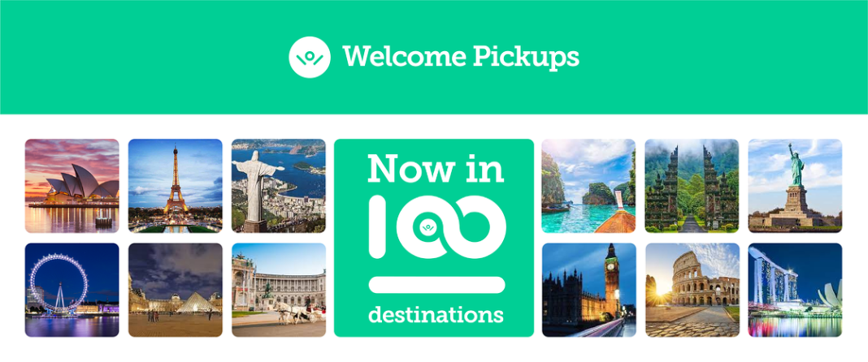Screen dimensions: 868x362
Task: Click the white bar under the 100
Action: (x=436, y=285)
